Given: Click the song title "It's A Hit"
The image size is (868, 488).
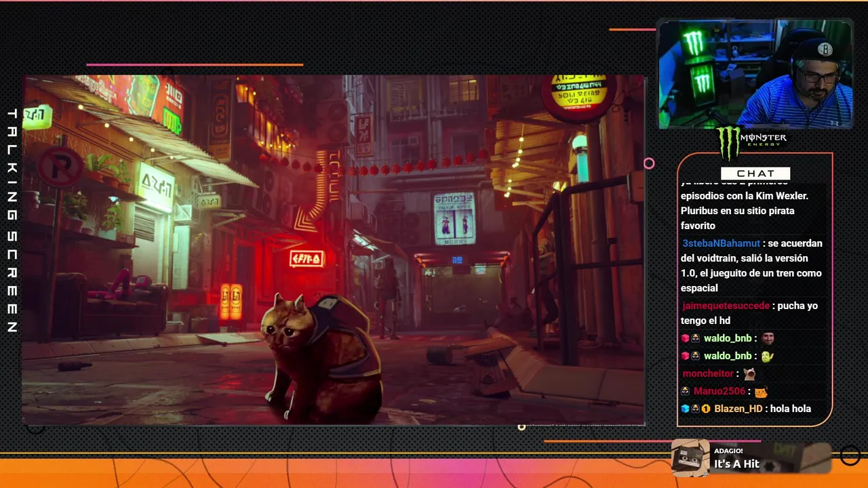Looking at the screenshot, I should 736,464.
